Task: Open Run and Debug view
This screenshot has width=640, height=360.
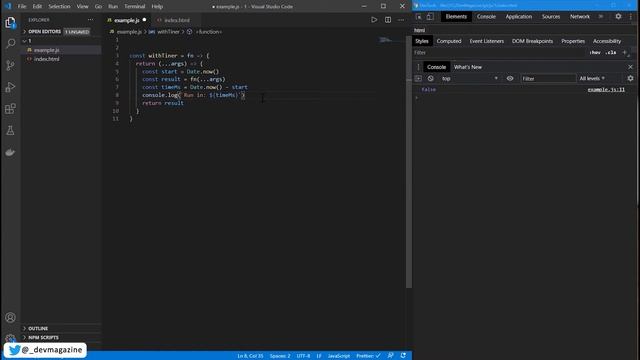Action: point(10,87)
